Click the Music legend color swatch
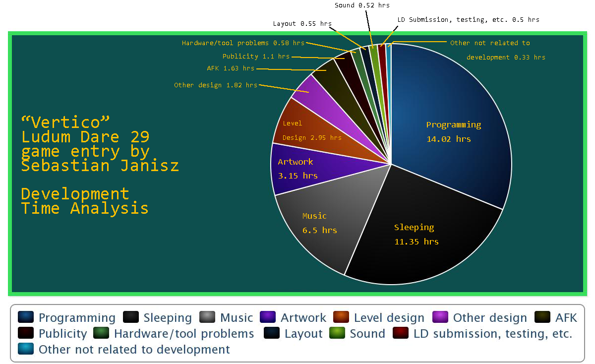 208,317
